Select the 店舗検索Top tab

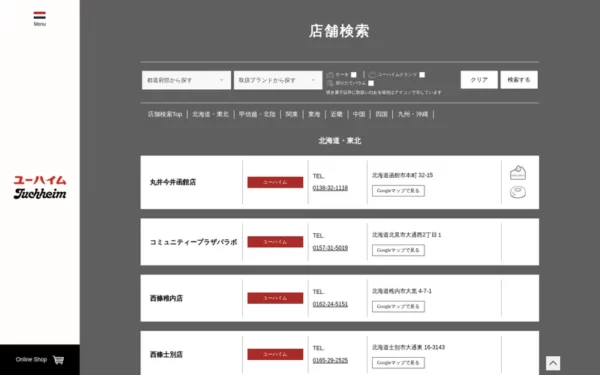coord(165,114)
